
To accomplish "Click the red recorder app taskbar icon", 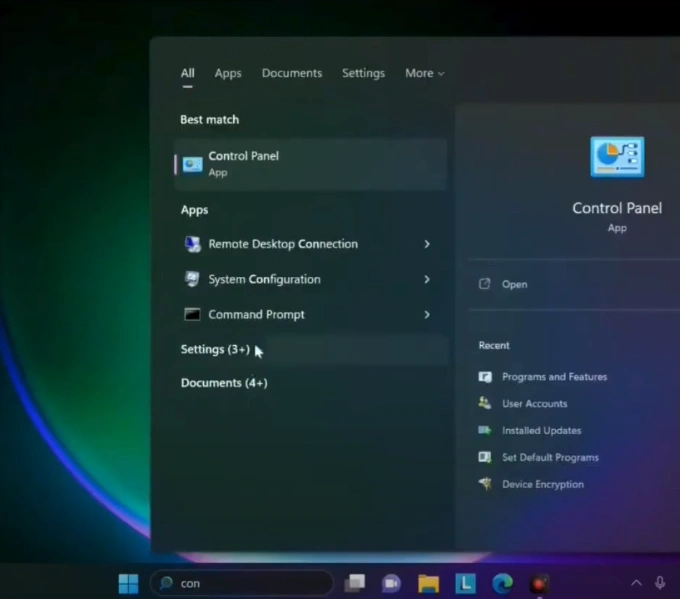I will click(539, 585).
